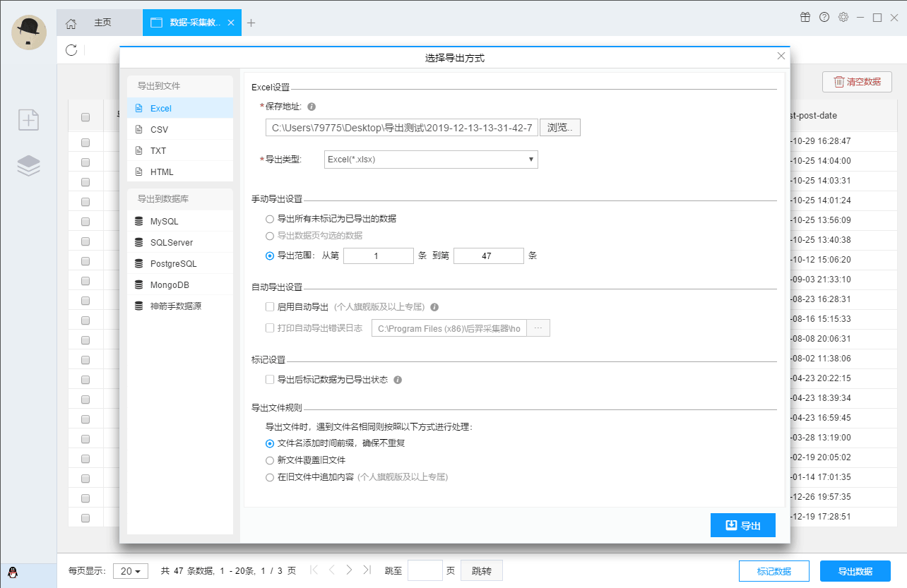This screenshot has width=907, height=588.
Task: Open the 每页显示 20 page size dropdown
Action: tap(131, 571)
